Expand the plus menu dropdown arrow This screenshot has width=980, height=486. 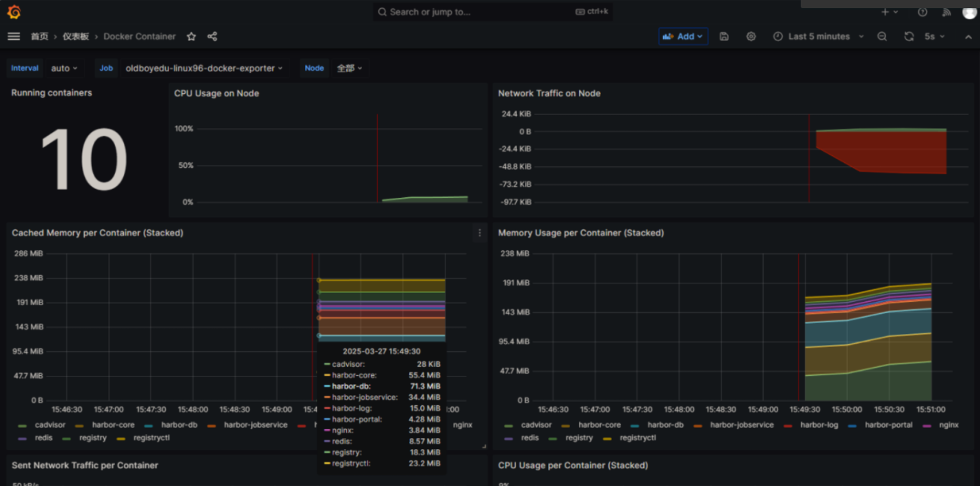click(896, 12)
